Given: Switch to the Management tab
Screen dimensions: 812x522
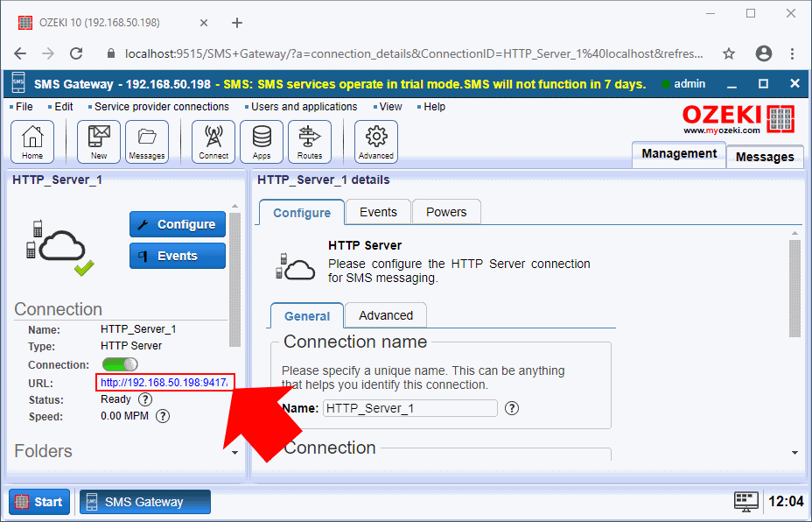Looking at the screenshot, I should pos(679,154).
